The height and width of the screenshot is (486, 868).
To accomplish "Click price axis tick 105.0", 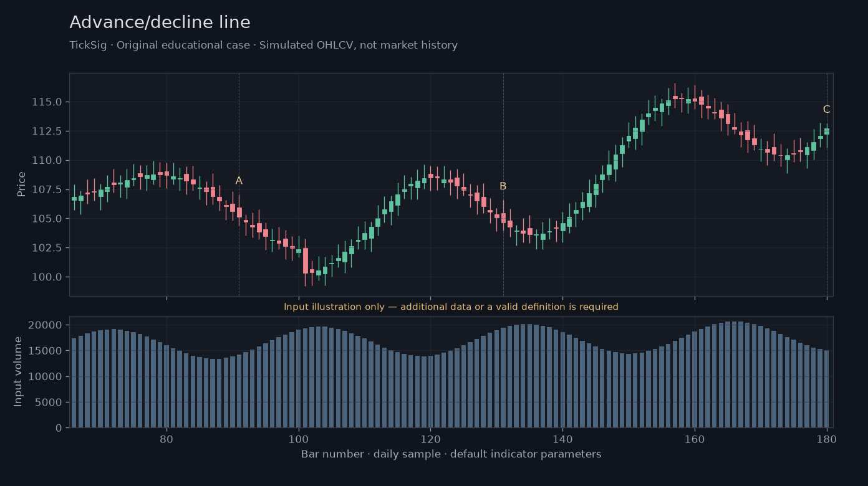I will coord(47,219).
